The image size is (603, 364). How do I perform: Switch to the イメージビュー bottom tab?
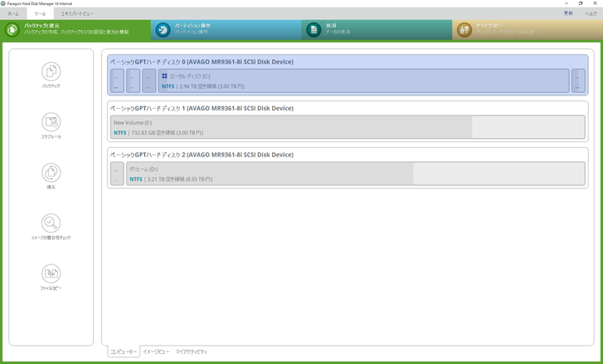pyautogui.click(x=156, y=351)
